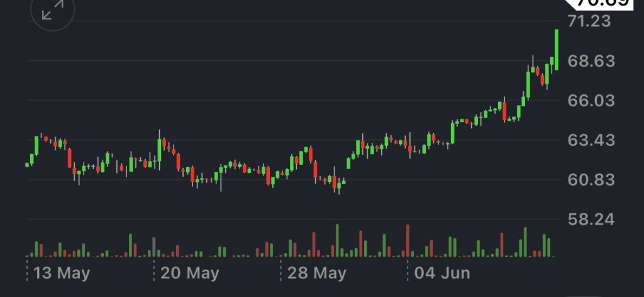
Task: Select the tallest red volume bar before 04 Jun
Action: point(408,241)
